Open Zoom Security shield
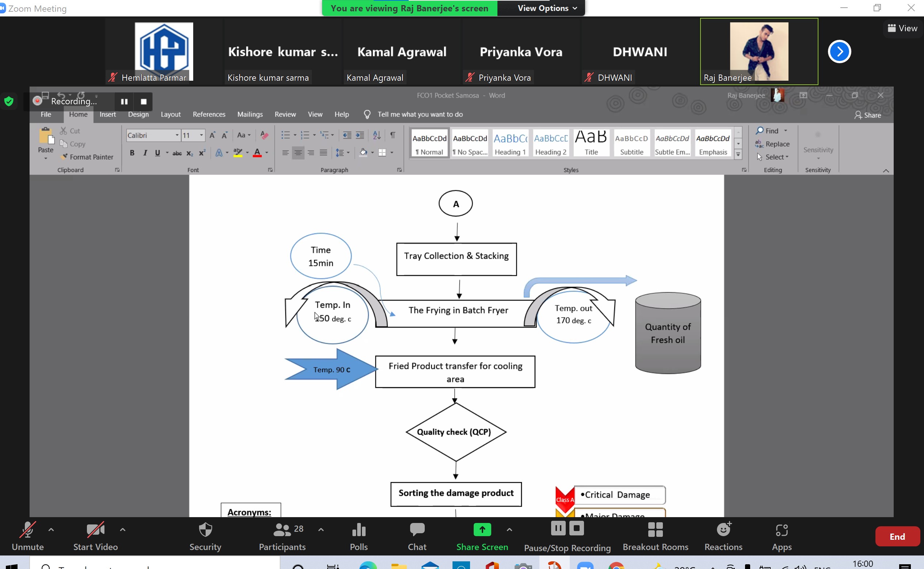Screen dimensions: 924x569 205,536
